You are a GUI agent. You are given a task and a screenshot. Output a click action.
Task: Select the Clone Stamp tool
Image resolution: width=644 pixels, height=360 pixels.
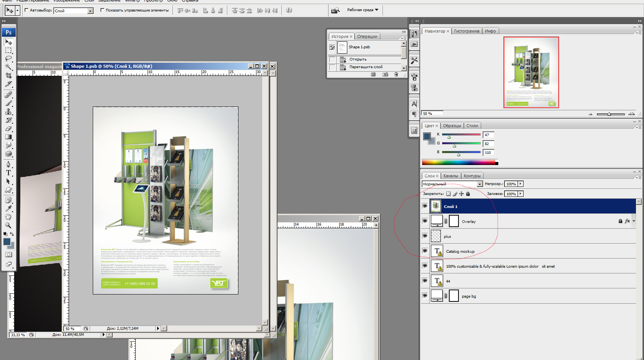pyautogui.click(x=8, y=111)
